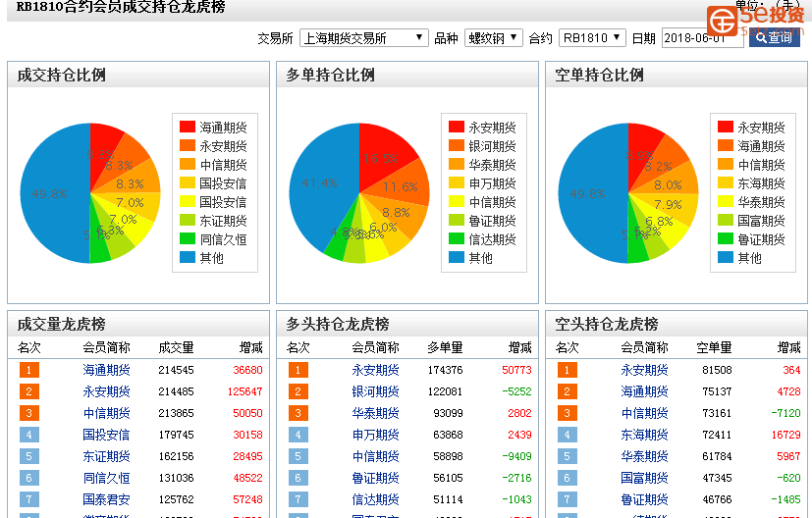Screen dimensions: 812x518
Task: Open 华泰期货 link in 空头持仓龙虎榜
Action: [x=645, y=456]
